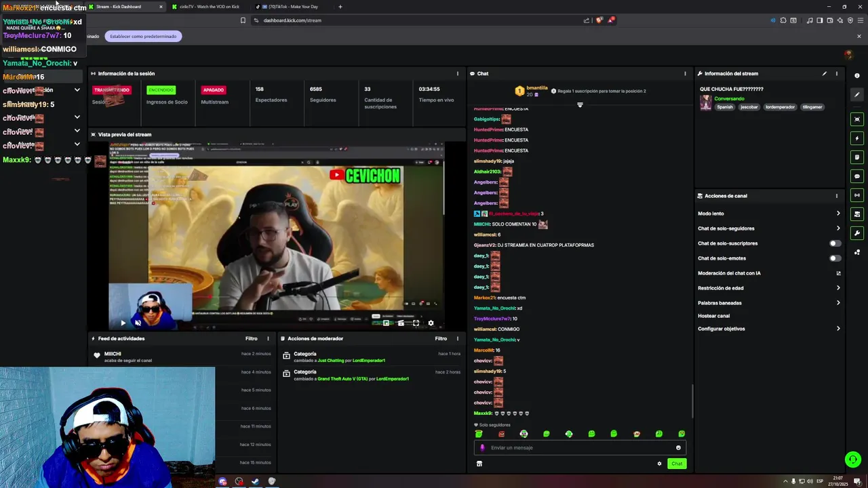The height and width of the screenshot is (488, 868).
Task: Expand Restricción de edad options
Action: (x=770, y=288)
